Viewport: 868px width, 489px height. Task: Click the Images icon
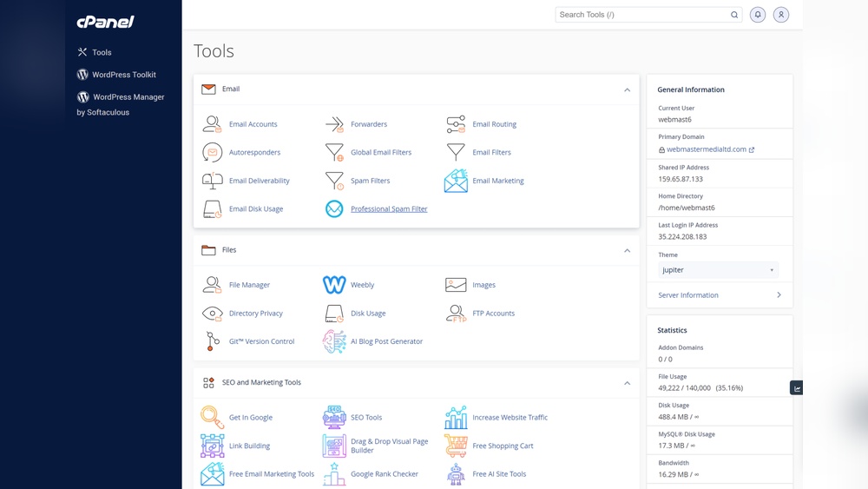pyautogui.click(x=456, y=285)
